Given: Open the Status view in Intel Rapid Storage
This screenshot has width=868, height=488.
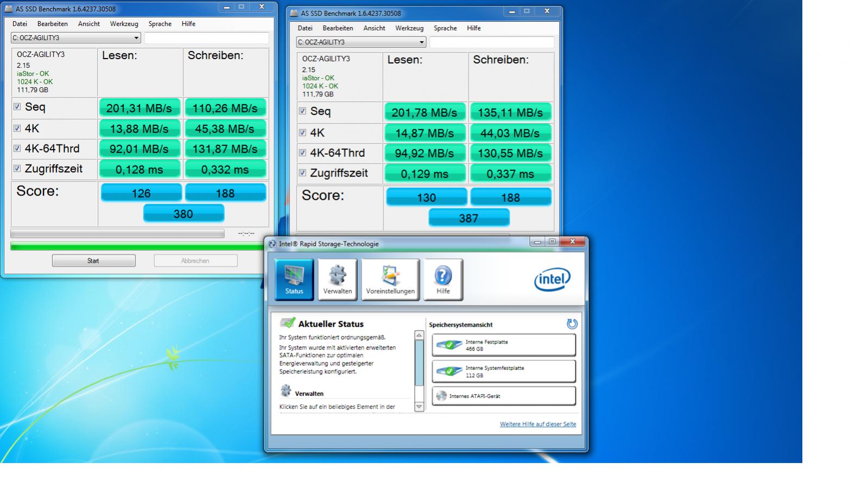Looking at the screenshot, I should coord(294,279).
